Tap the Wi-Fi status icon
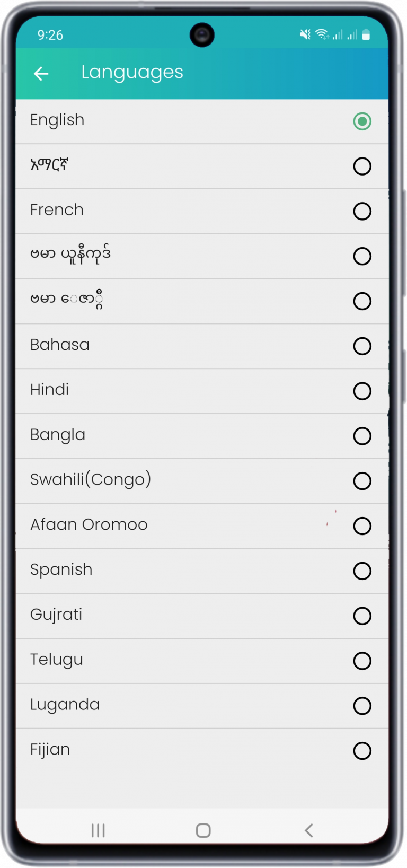Viewport: 407px width, 868px height. coord(322,35)
